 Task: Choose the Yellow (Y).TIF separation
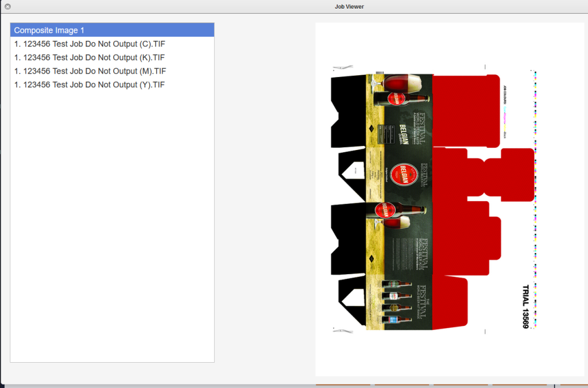(90, 85)
